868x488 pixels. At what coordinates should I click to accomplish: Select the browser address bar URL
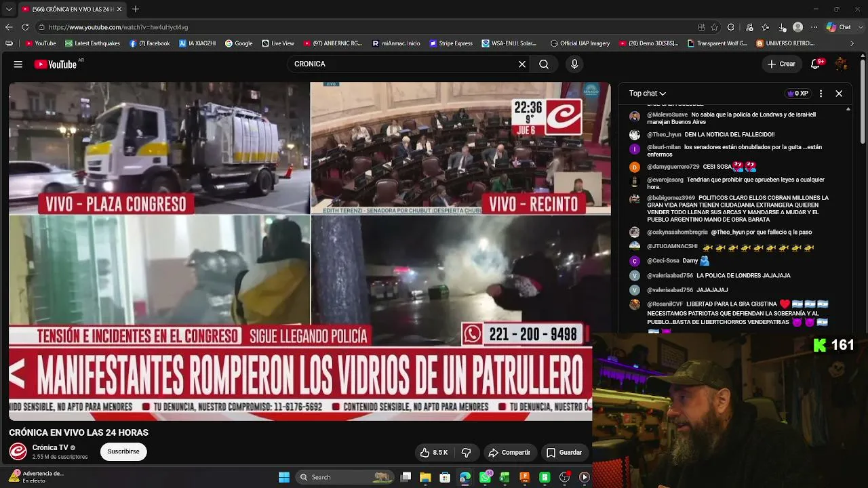coord(118,27)
